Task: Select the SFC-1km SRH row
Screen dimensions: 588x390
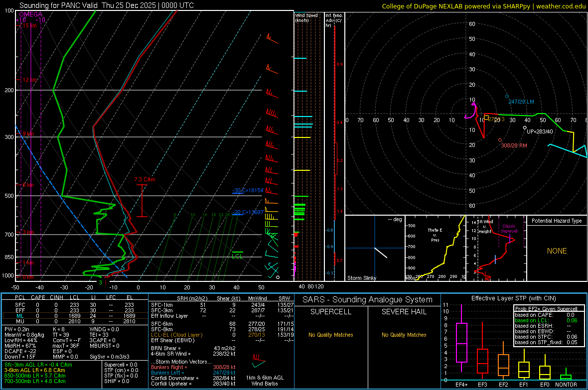Action: 222,305
